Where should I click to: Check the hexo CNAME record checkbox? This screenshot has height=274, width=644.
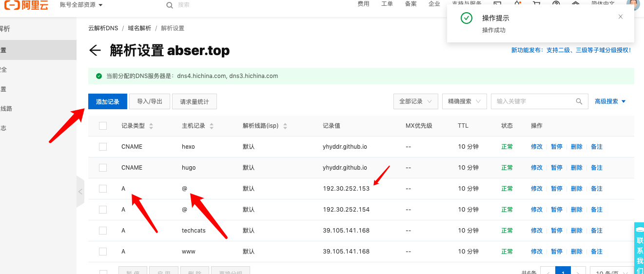click(x=103, y=147)
